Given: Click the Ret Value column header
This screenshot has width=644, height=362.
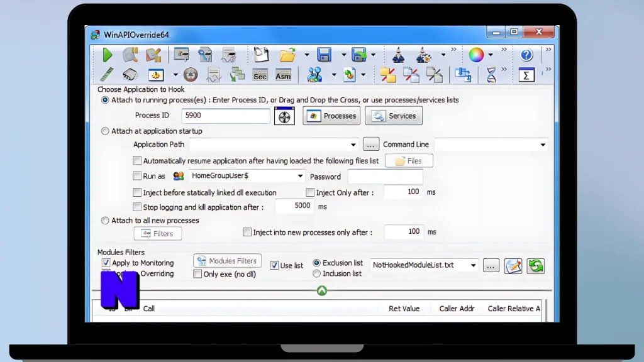Looking at the screenshot, I should coord(404,309).
